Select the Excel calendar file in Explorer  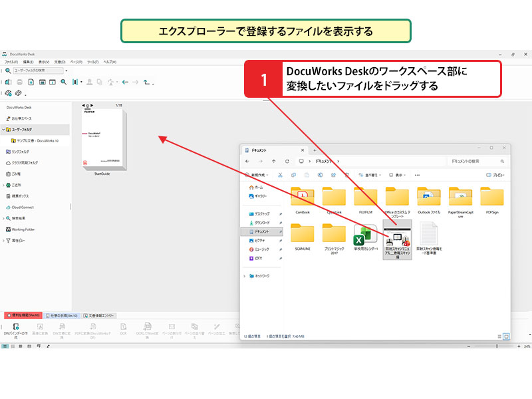[x=365, y=237]
